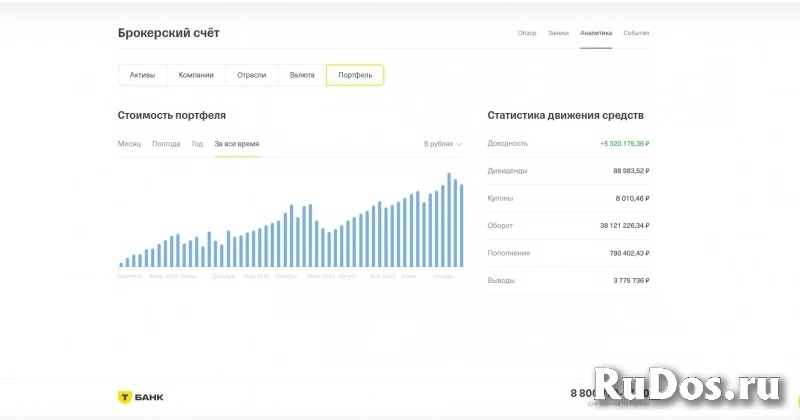
Task: Choose the Компании analytics segment
Action: (196, 75)
